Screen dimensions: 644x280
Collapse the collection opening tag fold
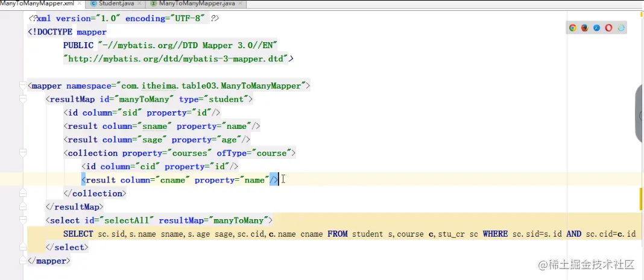pos(23,153)
